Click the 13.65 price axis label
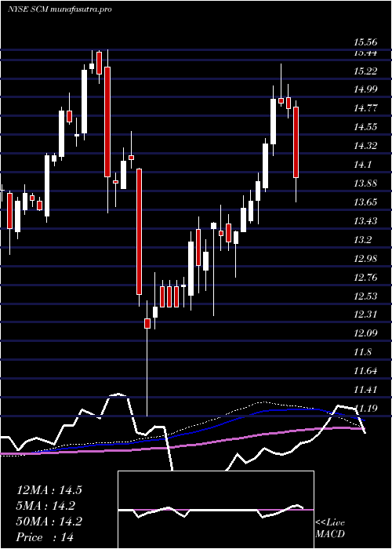The width and height of the screenshot is (392, 549). [x=365, y=202]
